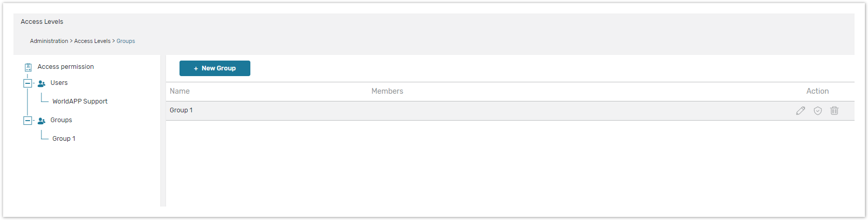The height and width of the screenshot is (220, 868).
Task: Click the Access permission clipboard icon
Action: [x=28, y=67]
